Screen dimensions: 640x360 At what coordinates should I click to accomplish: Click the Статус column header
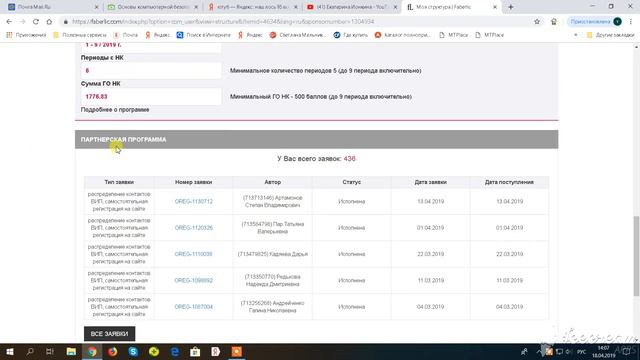[351, 182]
